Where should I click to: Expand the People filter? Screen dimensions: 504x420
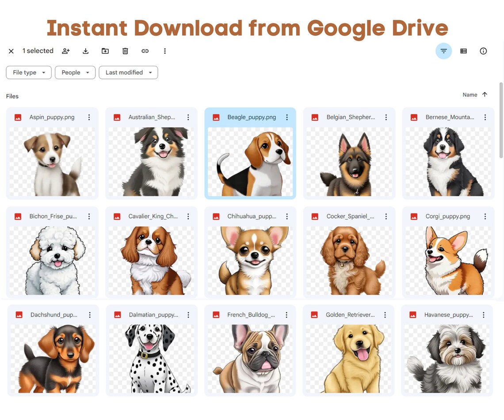(75, 73)
